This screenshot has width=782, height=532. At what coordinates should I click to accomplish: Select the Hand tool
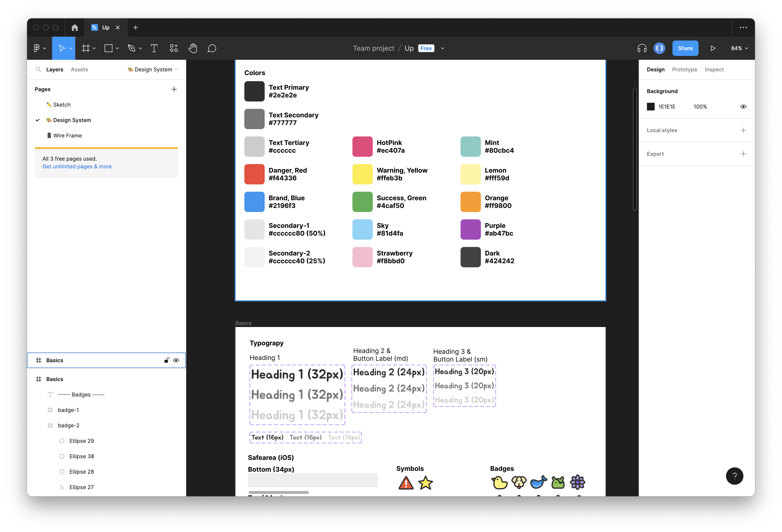click(192, 48)
